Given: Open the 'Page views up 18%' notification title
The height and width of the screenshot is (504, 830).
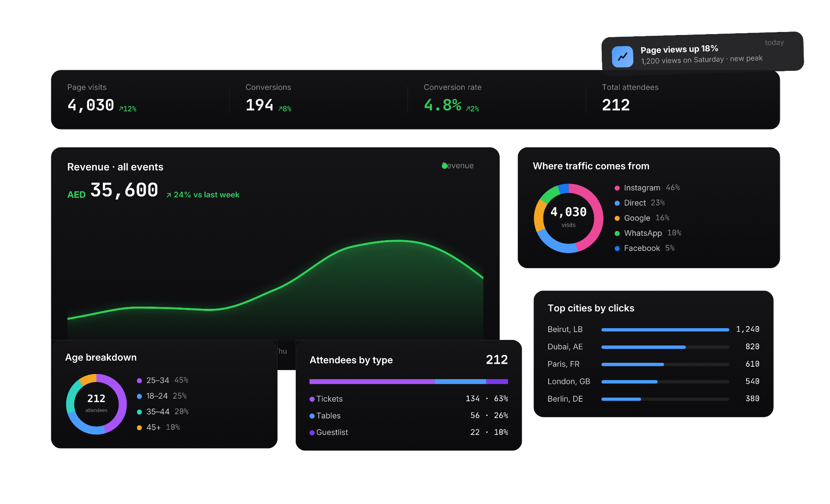Looking at the screenshot, I should (x=679, y=49).
